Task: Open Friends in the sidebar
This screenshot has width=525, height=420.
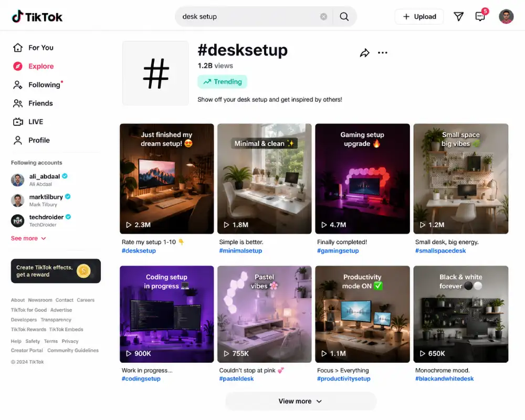Action: [33, 103]
